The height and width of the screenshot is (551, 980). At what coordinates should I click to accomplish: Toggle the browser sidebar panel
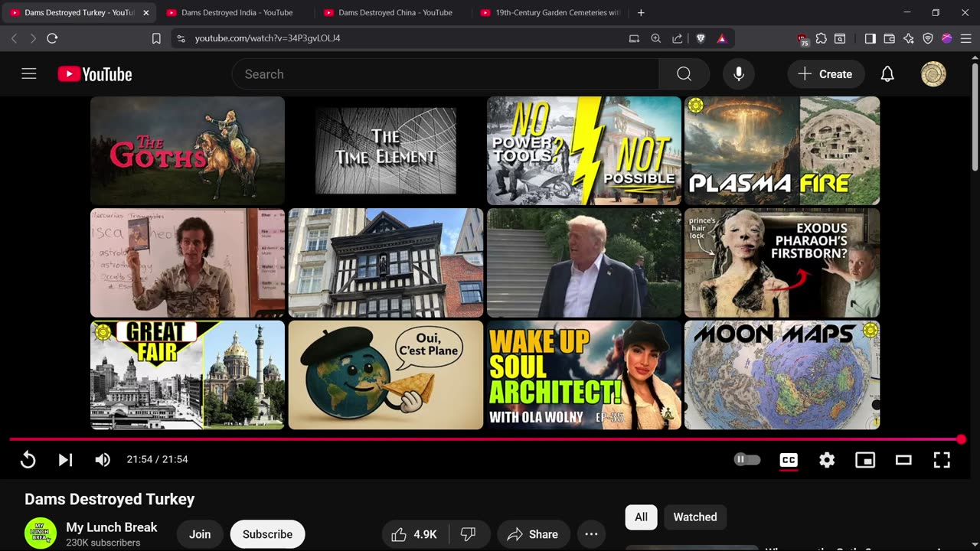pos(870,38)
